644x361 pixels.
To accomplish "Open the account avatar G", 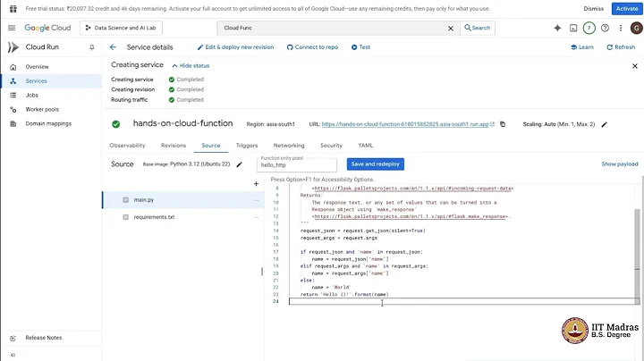I will tap(637, 28).
